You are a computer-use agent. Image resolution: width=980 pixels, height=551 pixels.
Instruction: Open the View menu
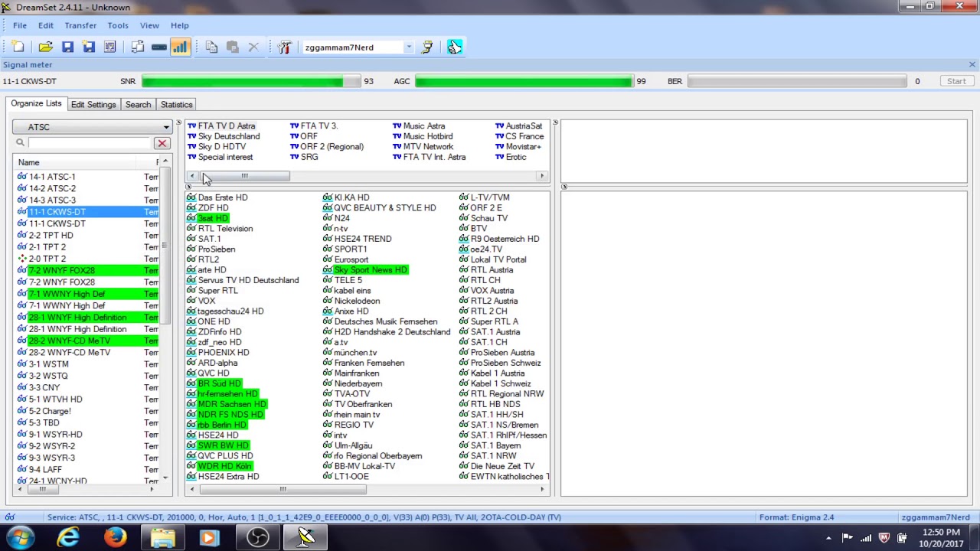pyautogui.click(x=149, y=25)
